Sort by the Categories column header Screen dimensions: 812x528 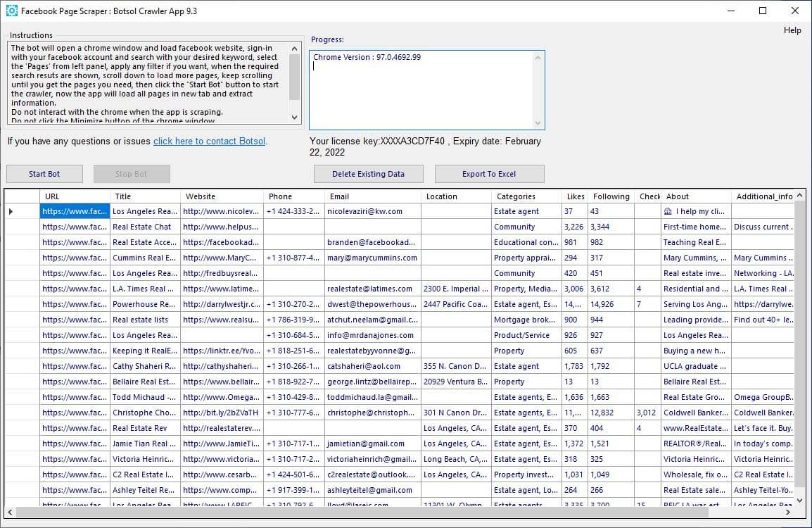[x=526, y=196]
